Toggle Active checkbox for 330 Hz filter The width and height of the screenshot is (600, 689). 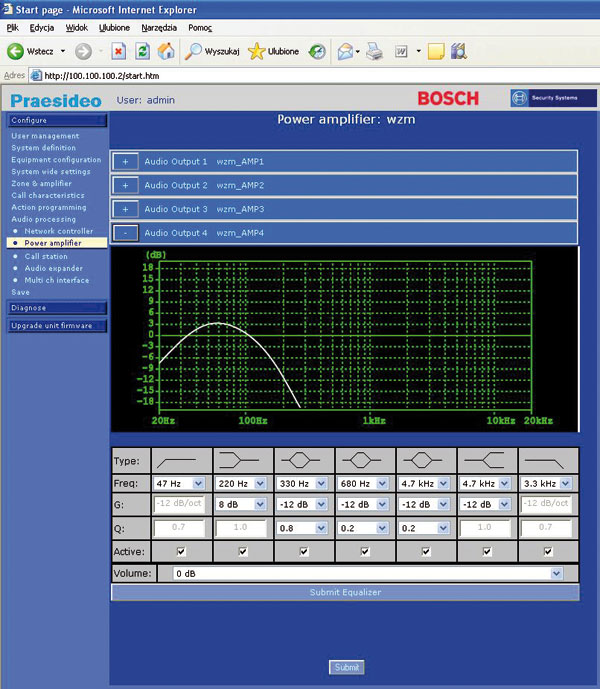coord(304,551)
